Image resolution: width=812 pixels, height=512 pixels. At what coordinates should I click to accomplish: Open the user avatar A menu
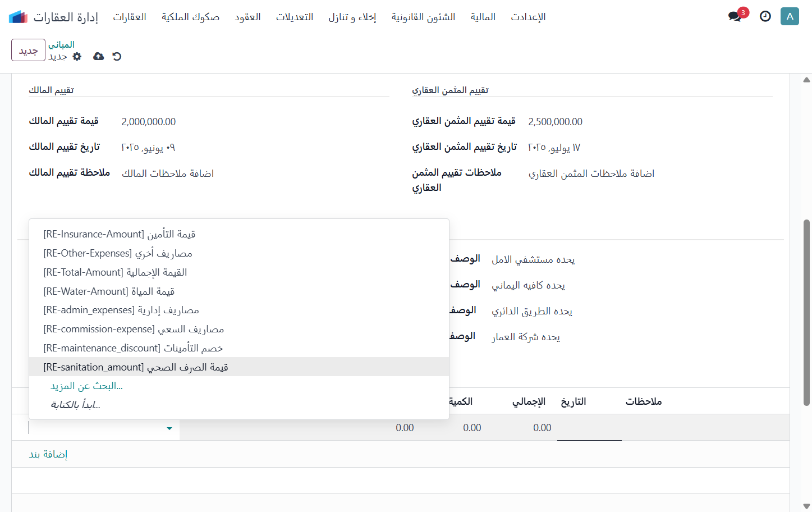click(790, 16)
